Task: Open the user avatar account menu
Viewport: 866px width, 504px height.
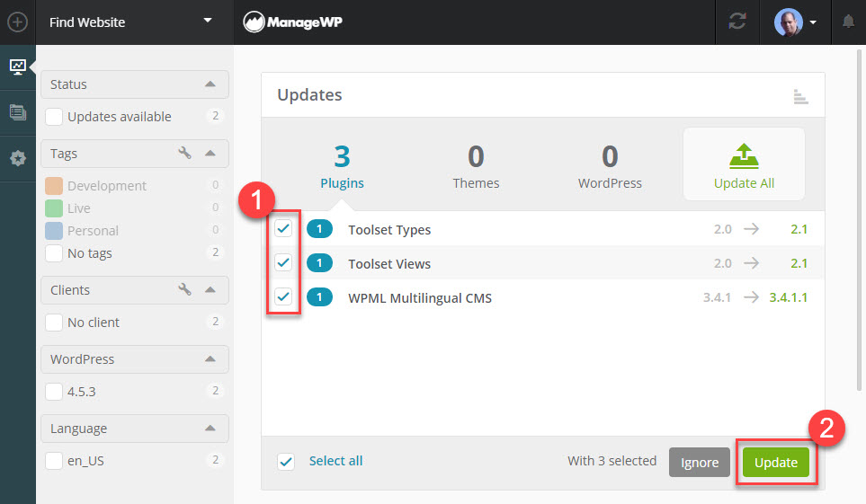Action: [795, 22]
